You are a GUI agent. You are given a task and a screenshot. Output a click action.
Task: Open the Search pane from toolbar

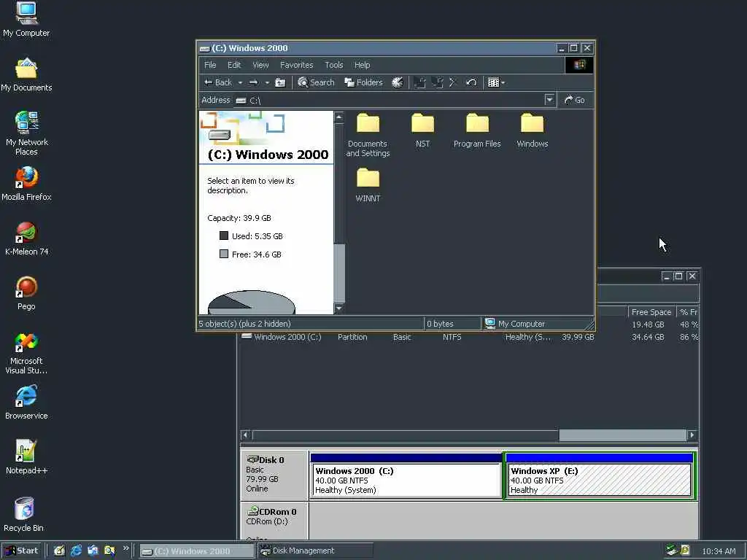click(317, 82)
